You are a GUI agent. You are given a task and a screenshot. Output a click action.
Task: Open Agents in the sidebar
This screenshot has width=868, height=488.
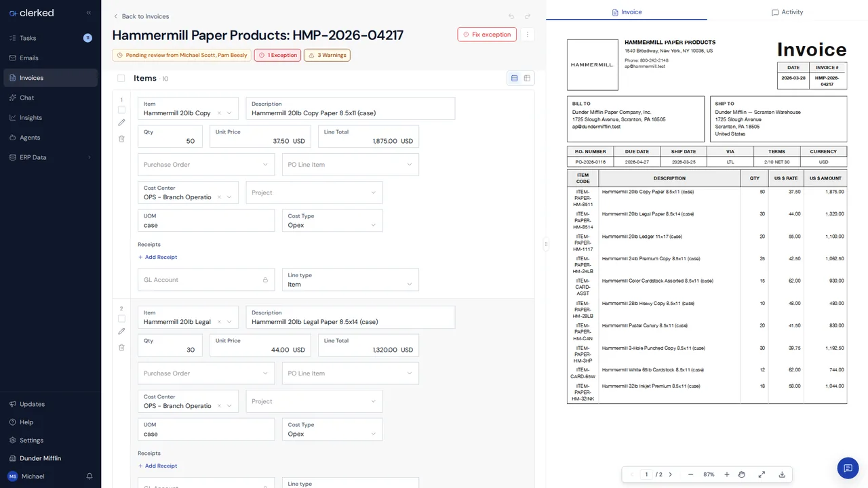point(50,138)
